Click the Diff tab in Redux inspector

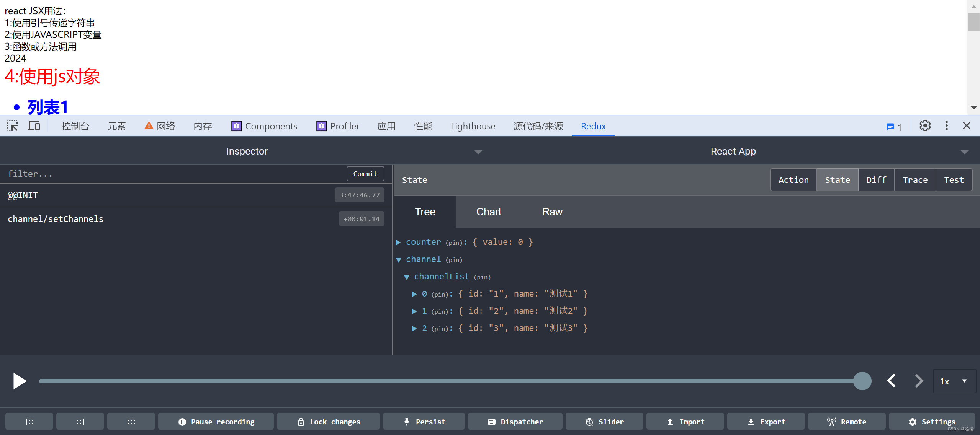pyautogui.click(x=876, y=180)
